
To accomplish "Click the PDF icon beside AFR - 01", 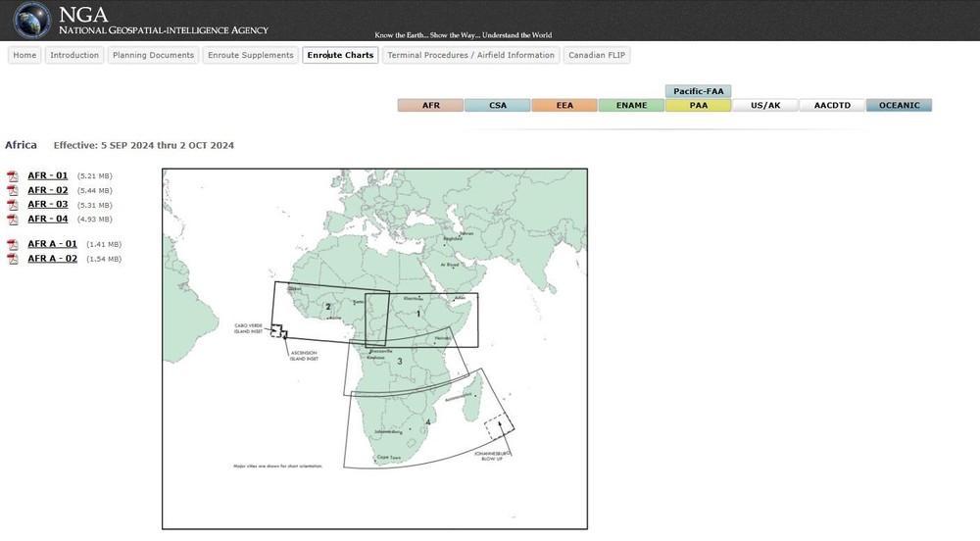I will (13, 176).
